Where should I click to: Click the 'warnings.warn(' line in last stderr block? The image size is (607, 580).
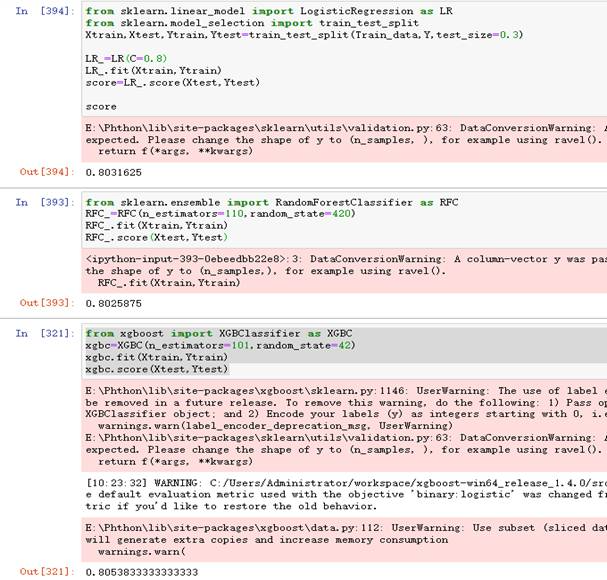point(142,552)
